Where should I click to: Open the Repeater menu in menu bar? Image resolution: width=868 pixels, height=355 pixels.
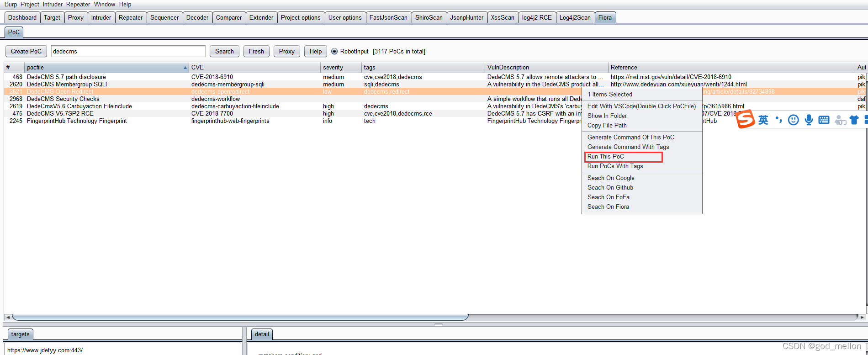[78, 4]
